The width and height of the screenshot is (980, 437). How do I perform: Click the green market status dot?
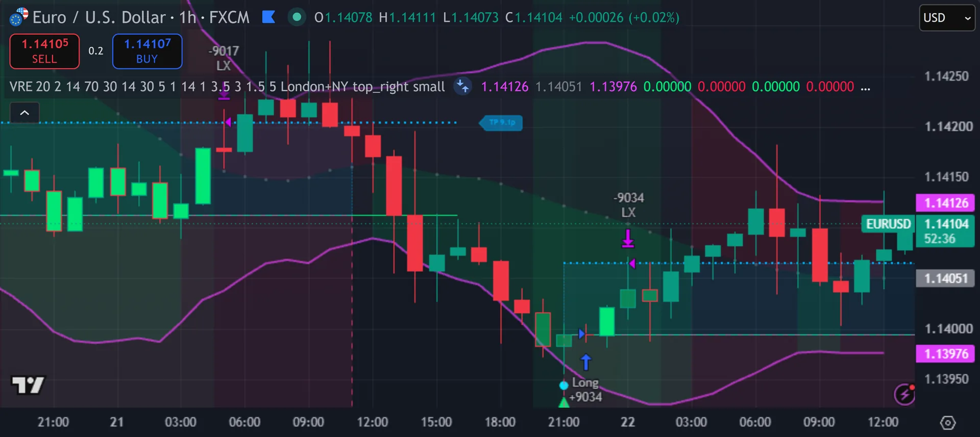(x=297, y=17)
